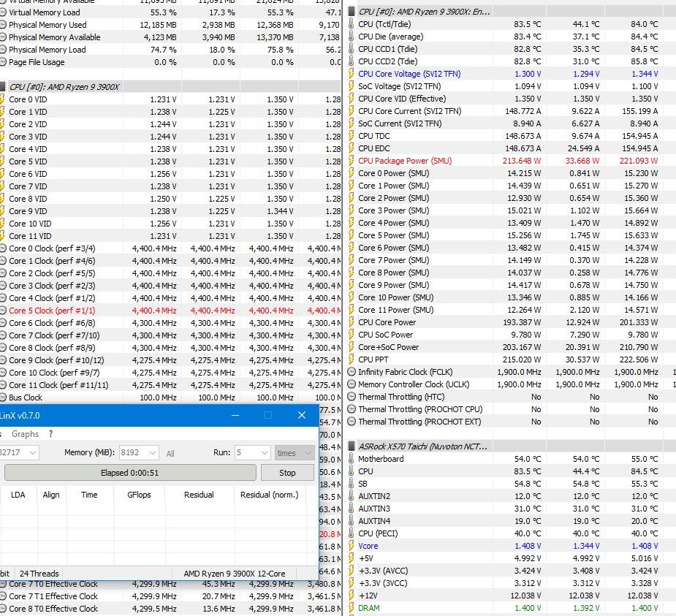Click lightning icon of Core 11 Power (SMU)
Screen dimensions: 676x616
click(352, 310)
